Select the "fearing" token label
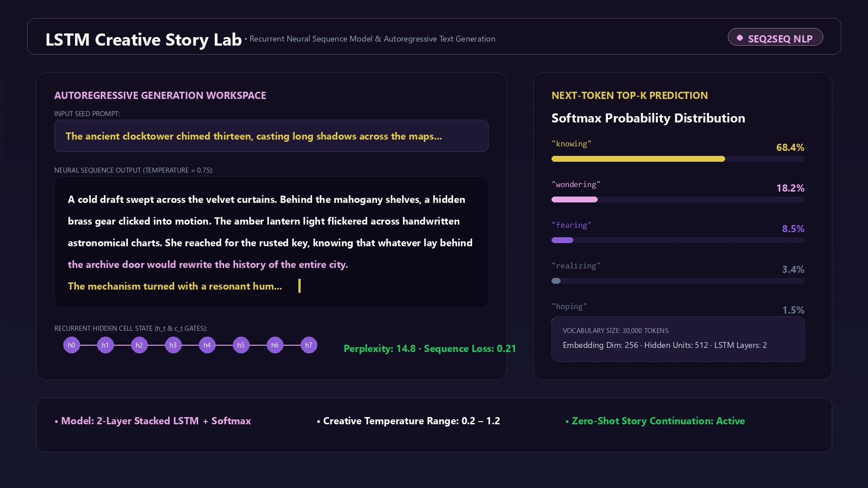The width and height of the screenshot is (868, 488). pos(571,225)
